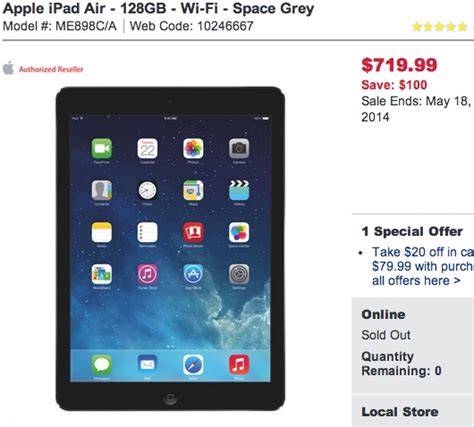Click the star rating icons

(440, 27)
